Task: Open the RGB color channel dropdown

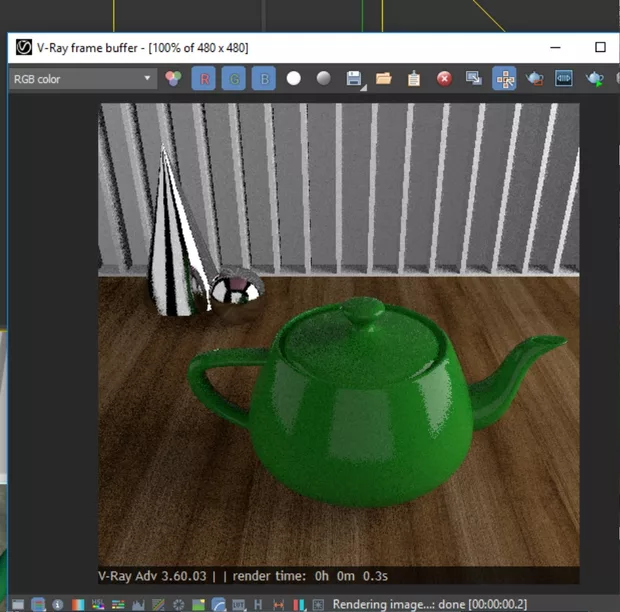Action: point(82,79)
